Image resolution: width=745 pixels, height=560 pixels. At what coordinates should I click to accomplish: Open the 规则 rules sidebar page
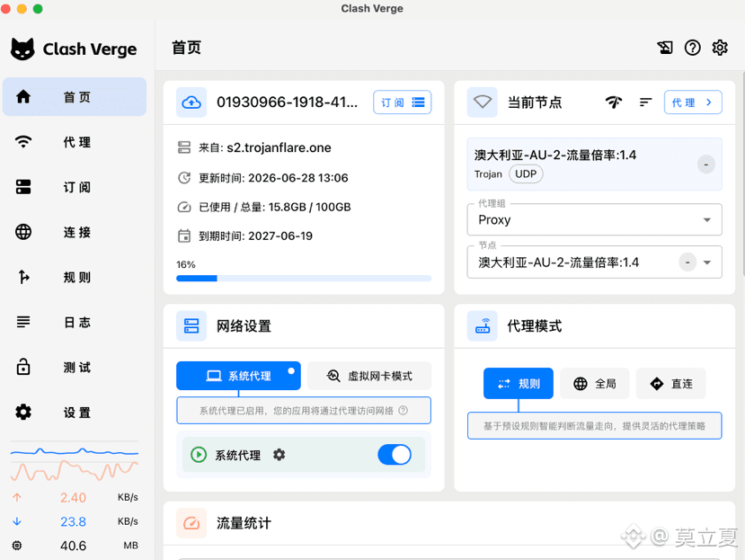[75, 277]
